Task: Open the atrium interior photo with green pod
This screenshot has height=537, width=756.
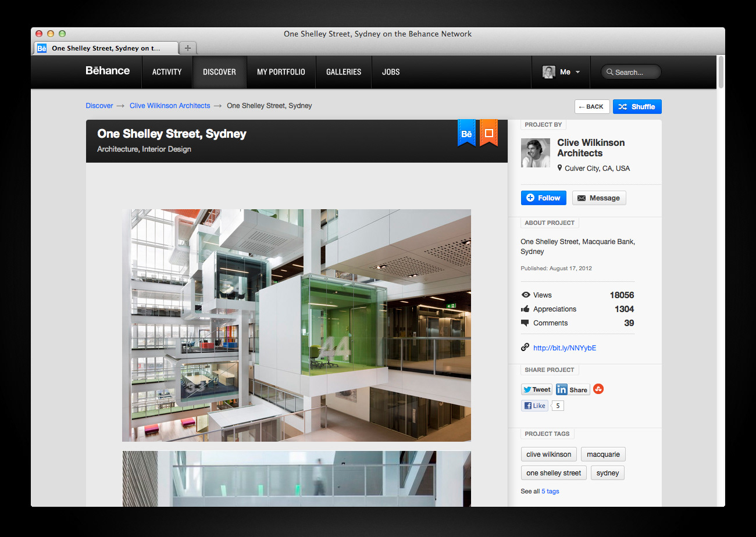Action: pos(297,325)
